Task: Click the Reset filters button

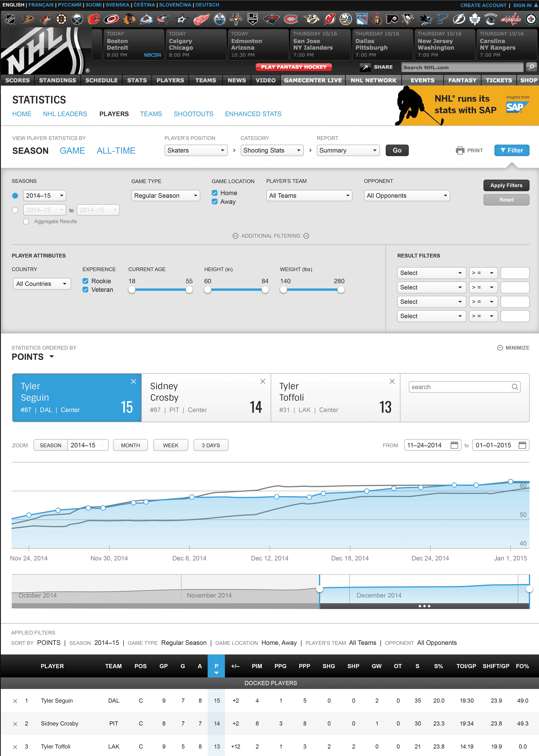Action: [506, 200]
